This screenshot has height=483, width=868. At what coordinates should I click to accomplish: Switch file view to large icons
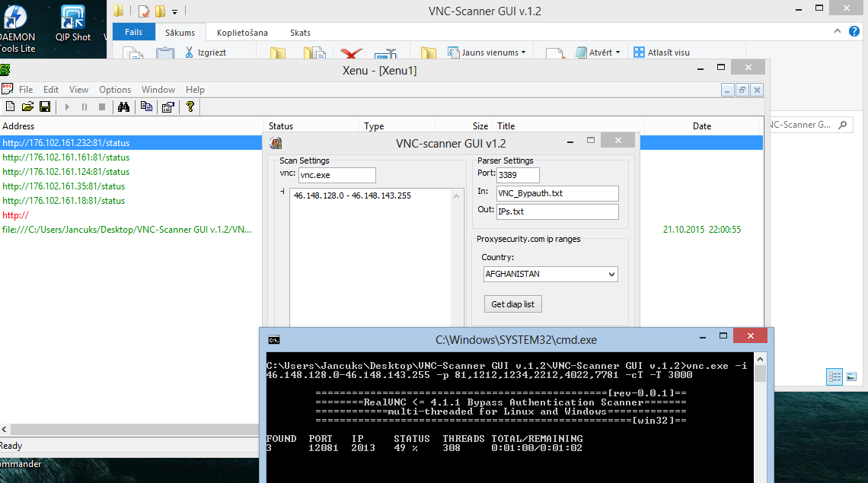point(851,377)
